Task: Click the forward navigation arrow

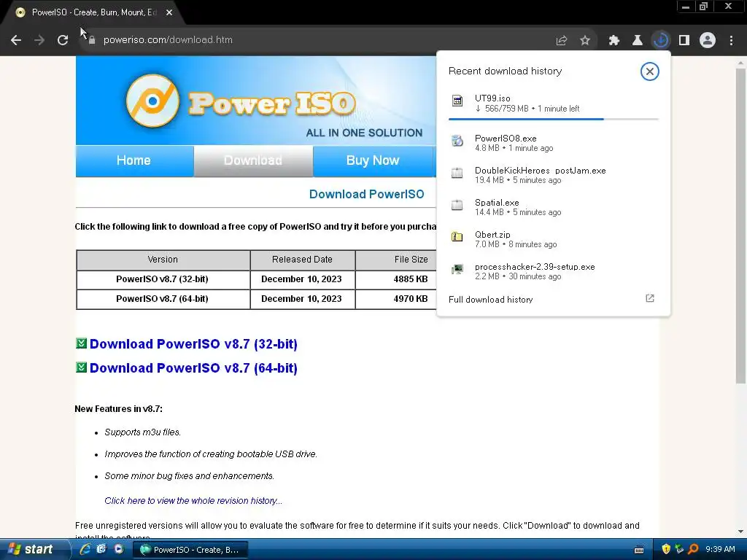Action: click(39, 40)
